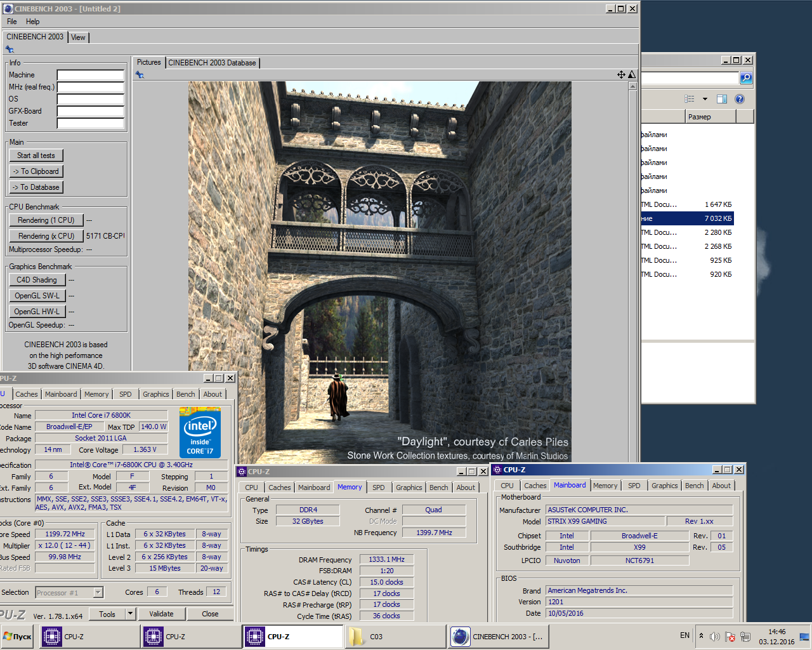Click the Пуск start button
The width and height of the screenshot is (812, 650).
[x=17, y=637]
